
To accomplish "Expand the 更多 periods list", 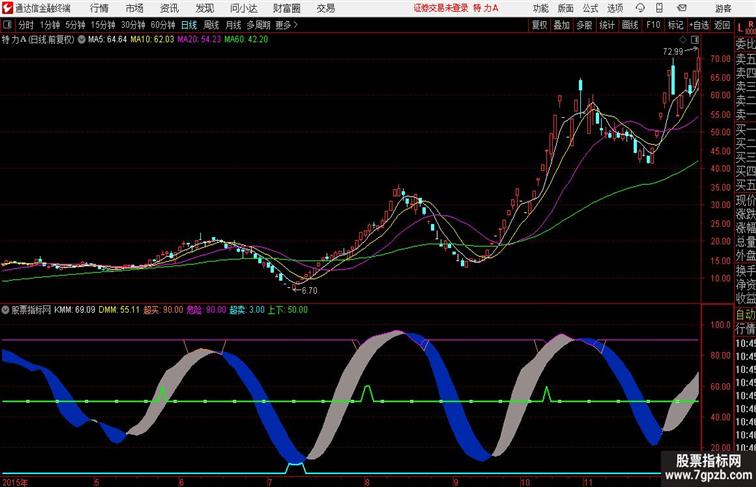I will tap(287, 25).
